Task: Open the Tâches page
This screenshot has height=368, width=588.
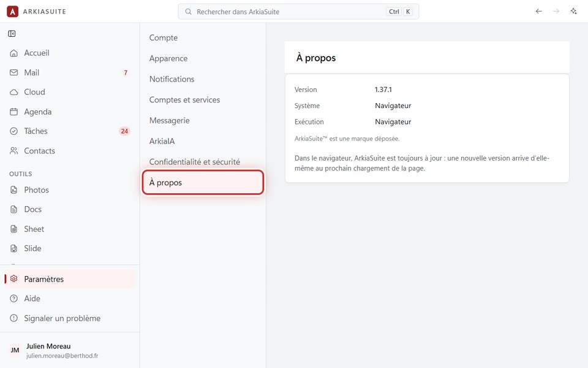Action: (x=70, y=131)
